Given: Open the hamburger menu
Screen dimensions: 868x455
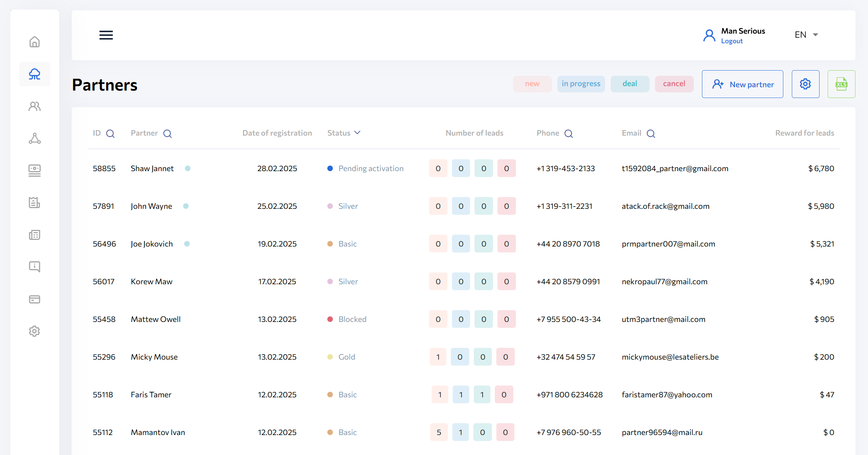Looking at the screenshot, I should click(x=106, y=35).
